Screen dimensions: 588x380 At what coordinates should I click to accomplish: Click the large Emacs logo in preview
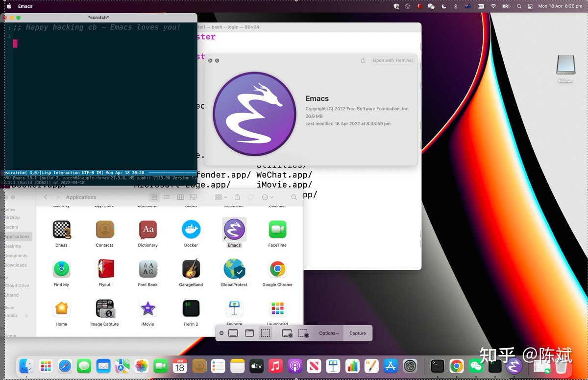(x=255, y=113)
